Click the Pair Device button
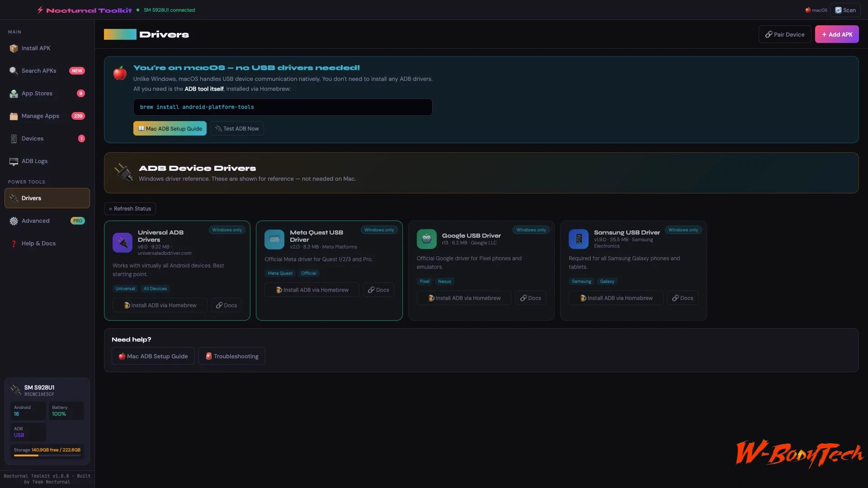The image size is (868, 488). point(785,34)
